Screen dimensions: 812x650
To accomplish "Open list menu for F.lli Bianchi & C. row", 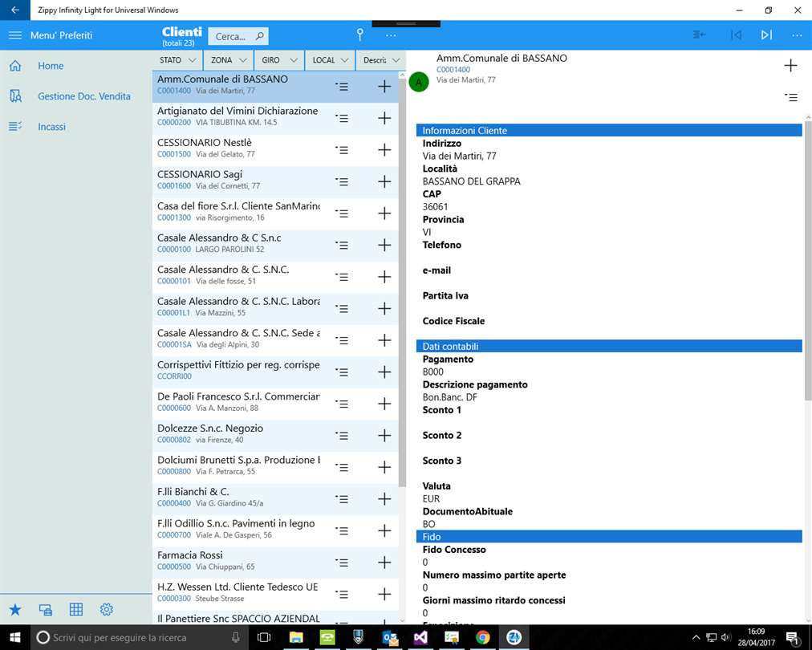I will click(341, 499).
